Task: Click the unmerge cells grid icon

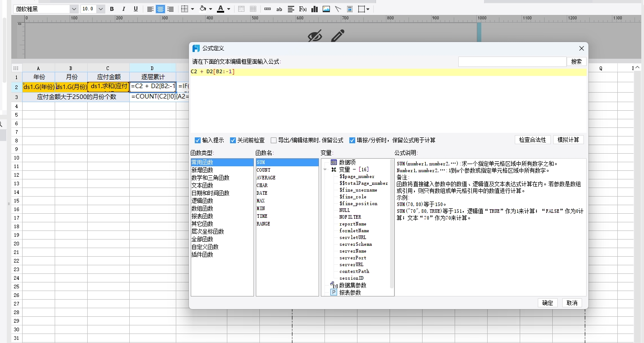Action: pyautogui.click(x=253, y=9)
